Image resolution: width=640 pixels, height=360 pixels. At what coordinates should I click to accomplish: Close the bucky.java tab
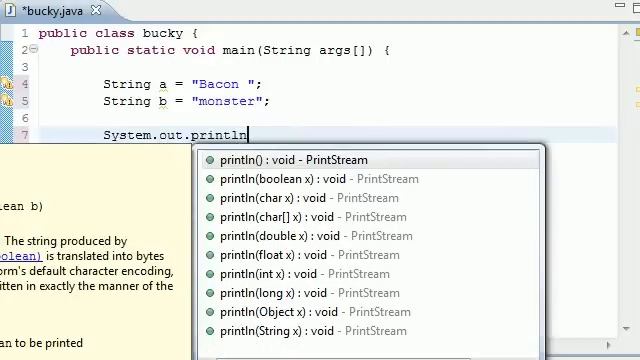(96, 10)
